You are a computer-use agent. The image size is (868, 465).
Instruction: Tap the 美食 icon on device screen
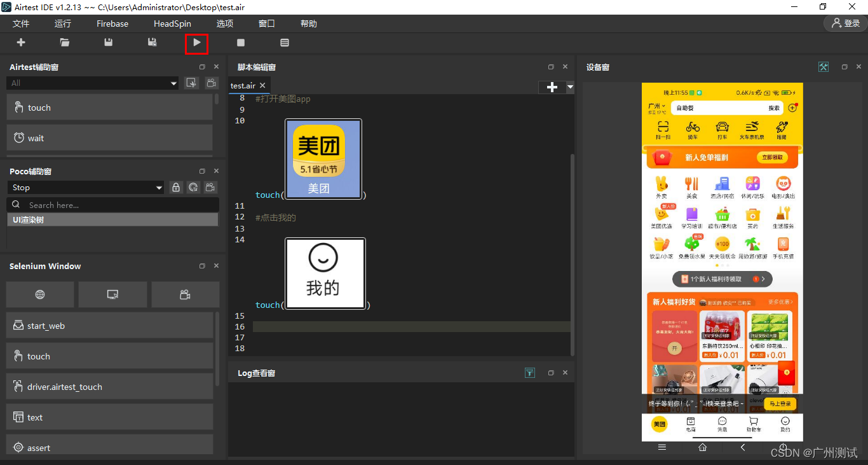[691, 187]
